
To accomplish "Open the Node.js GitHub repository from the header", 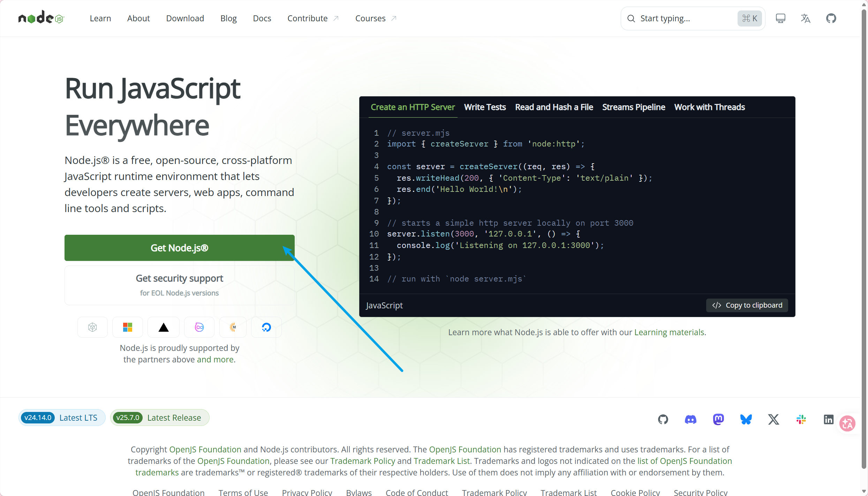I will pyautogui.click(x=831, y=18).
